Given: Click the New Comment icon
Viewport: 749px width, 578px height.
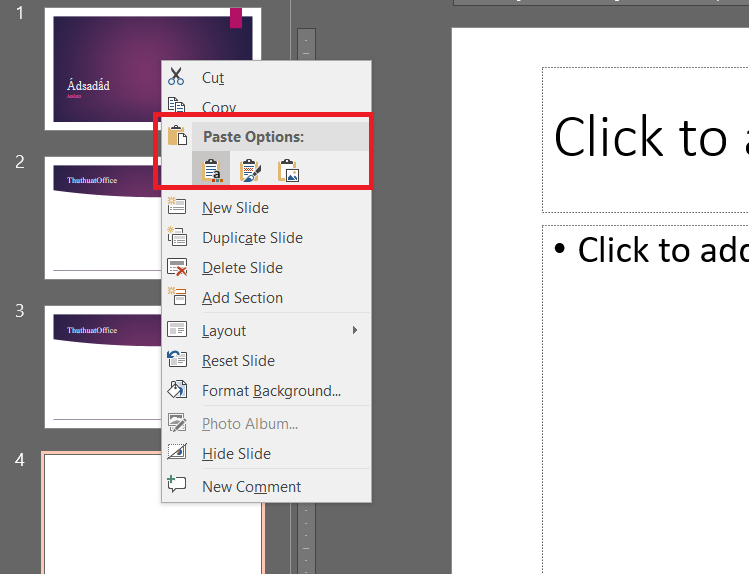Looking at the screenshot, I should coord(177,486).
